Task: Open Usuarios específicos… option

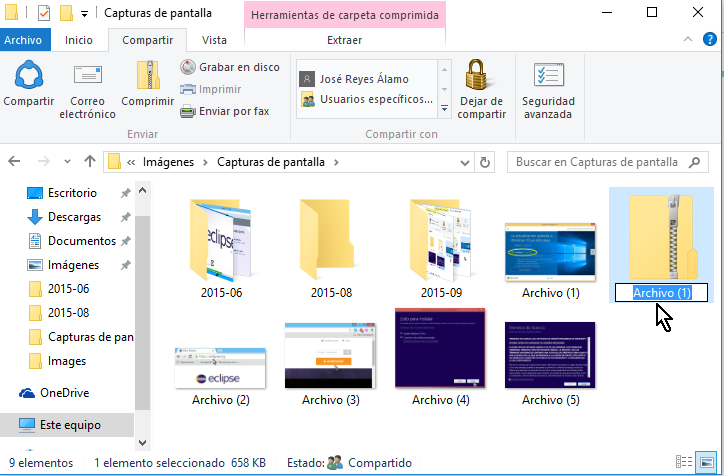Action: tap(367, 99)
